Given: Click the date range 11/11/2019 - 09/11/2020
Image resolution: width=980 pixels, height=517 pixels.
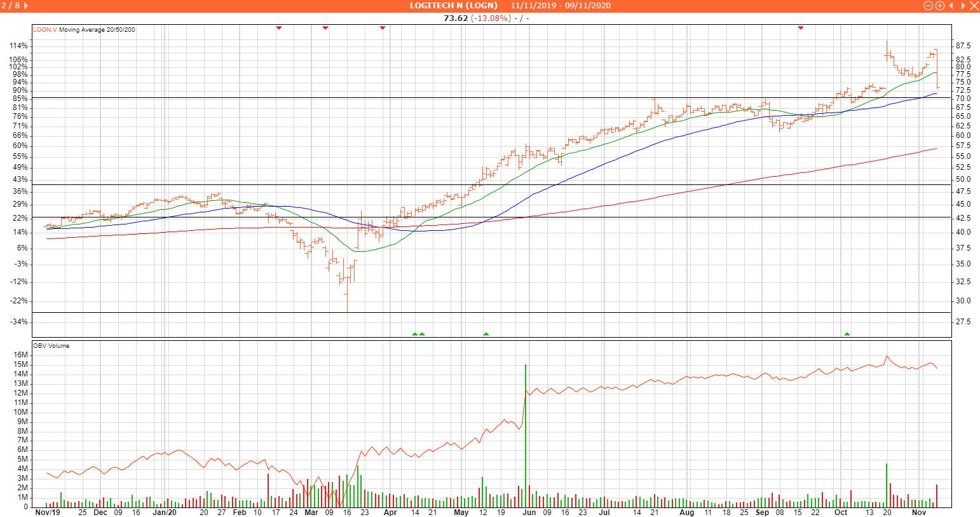Looking at the screenshot, I should (561, 6).
